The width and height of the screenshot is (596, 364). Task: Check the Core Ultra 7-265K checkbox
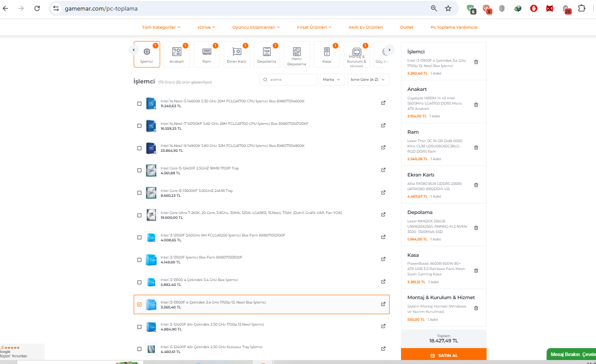point(139,215)
